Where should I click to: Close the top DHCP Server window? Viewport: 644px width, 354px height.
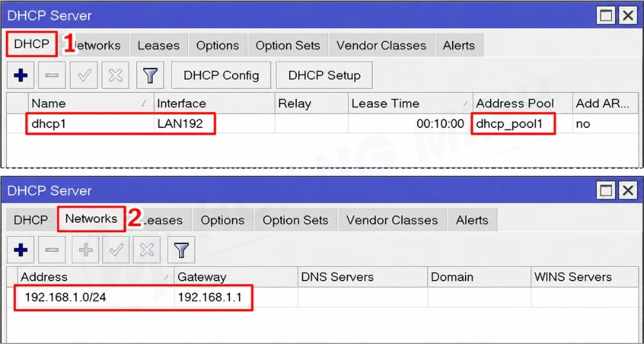628,15
